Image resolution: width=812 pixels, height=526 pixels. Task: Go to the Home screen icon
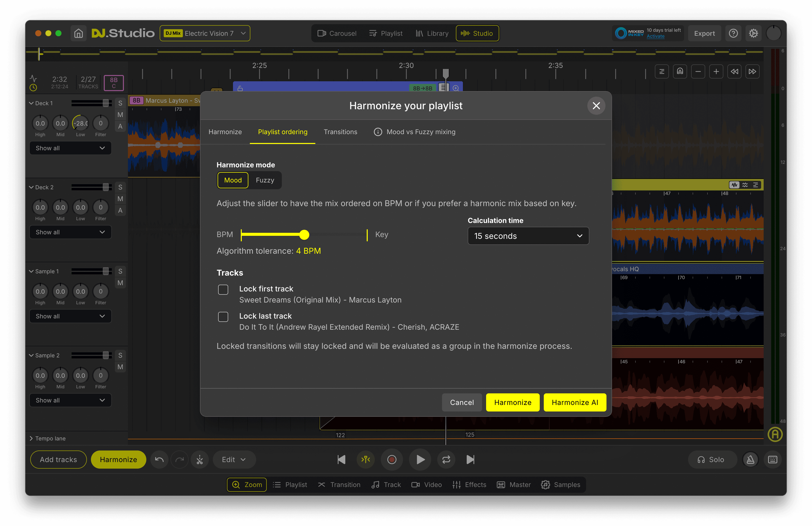(x=79, y=33)
